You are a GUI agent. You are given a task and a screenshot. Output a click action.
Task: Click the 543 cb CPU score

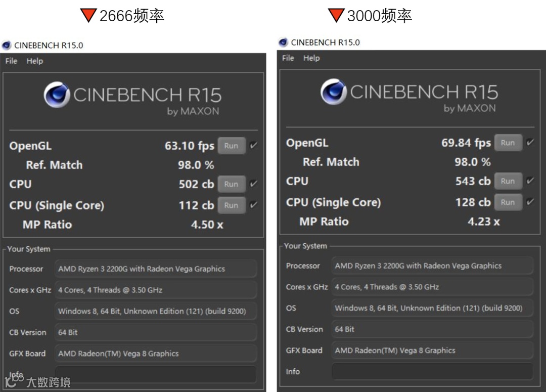(x=473, y=181)
